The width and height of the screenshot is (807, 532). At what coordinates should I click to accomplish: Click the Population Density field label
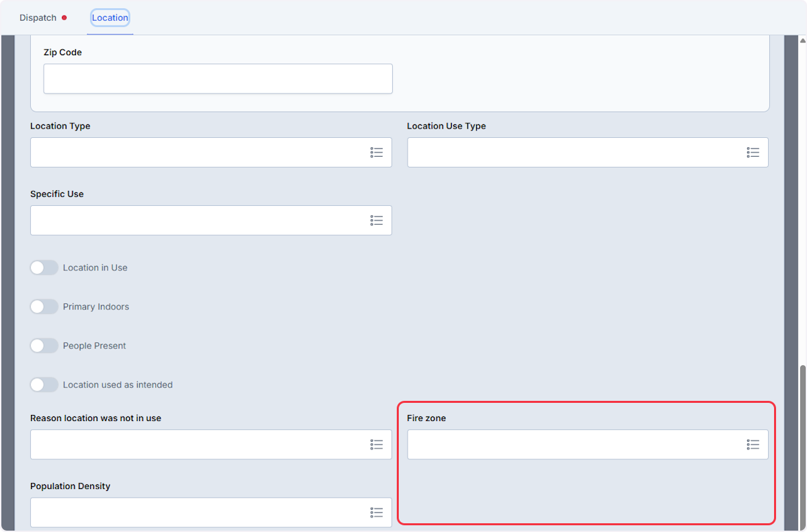[x=70, y=486]
